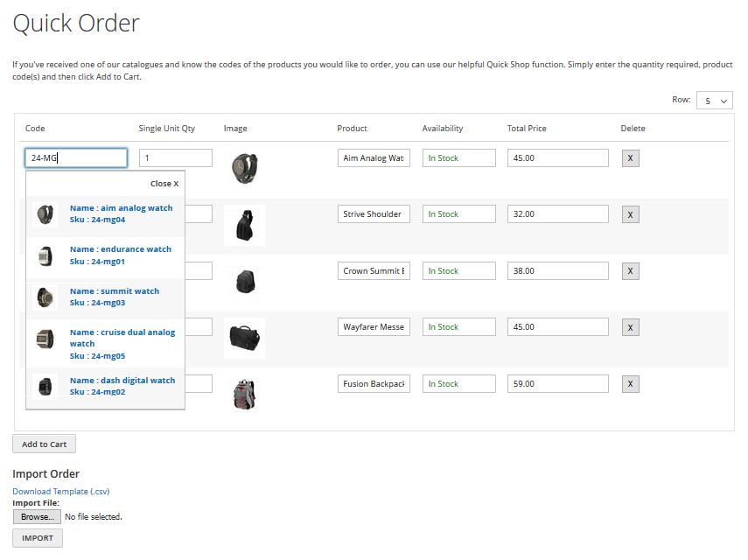Remove the Wayfarer Messenger row
The width and height of the screenshot is (748, 560).
pos(630,327)
